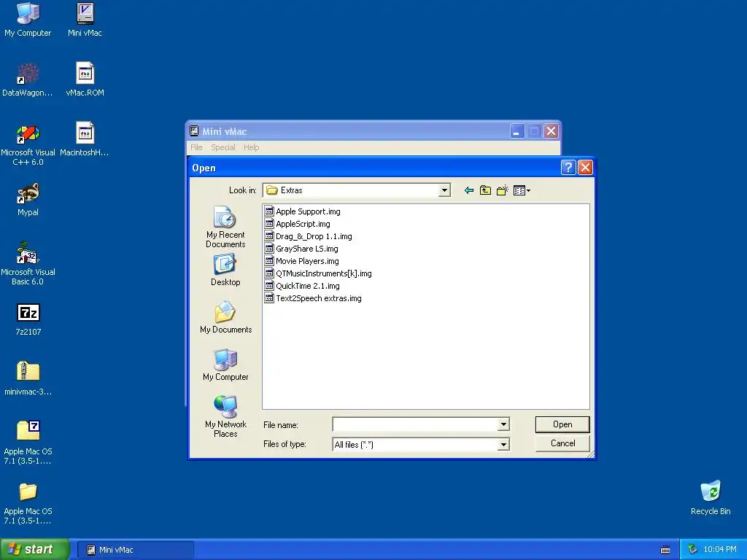Select AppleScript.img file

tap(298, 224)
